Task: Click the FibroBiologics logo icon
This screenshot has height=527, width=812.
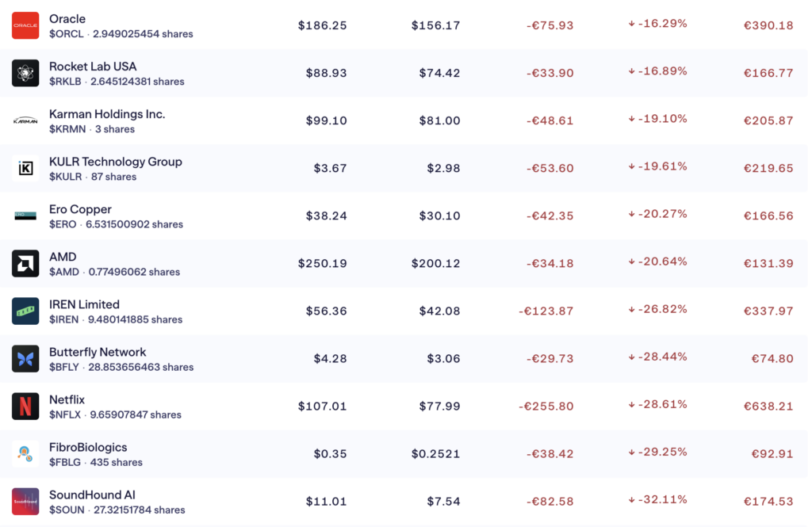Action: (x=25, y=453)
